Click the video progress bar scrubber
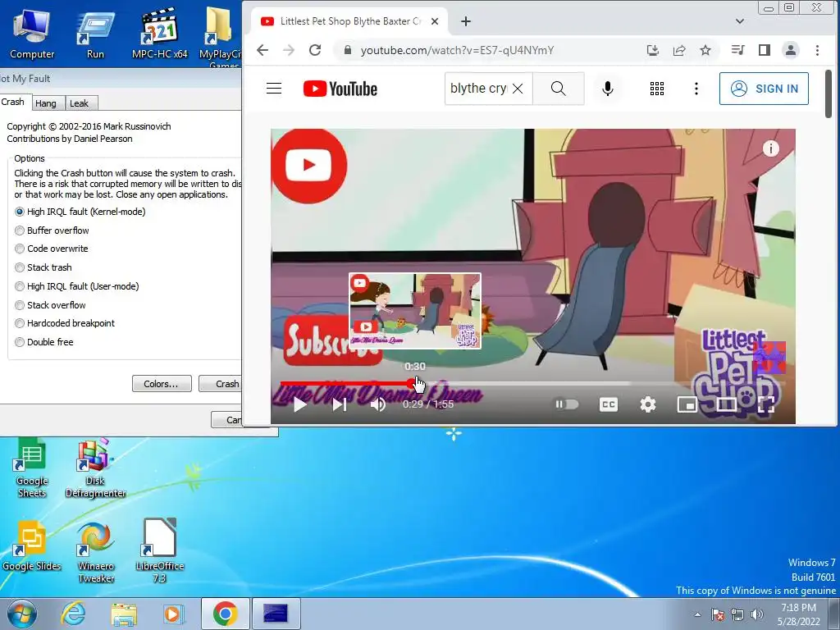The width and height of the screenshot is (840, 630). (x=412, y=383)
